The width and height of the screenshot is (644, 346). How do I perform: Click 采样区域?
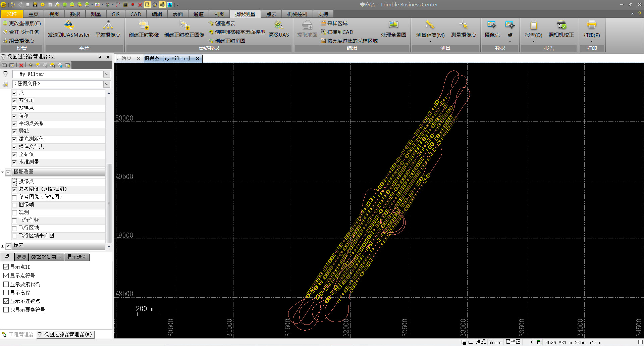click(334, 23)
